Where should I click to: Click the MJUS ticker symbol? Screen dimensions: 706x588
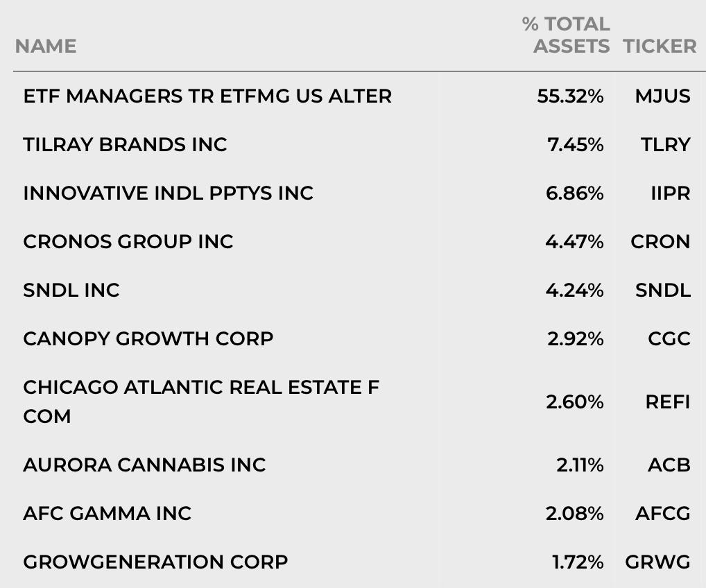point(662,96)
